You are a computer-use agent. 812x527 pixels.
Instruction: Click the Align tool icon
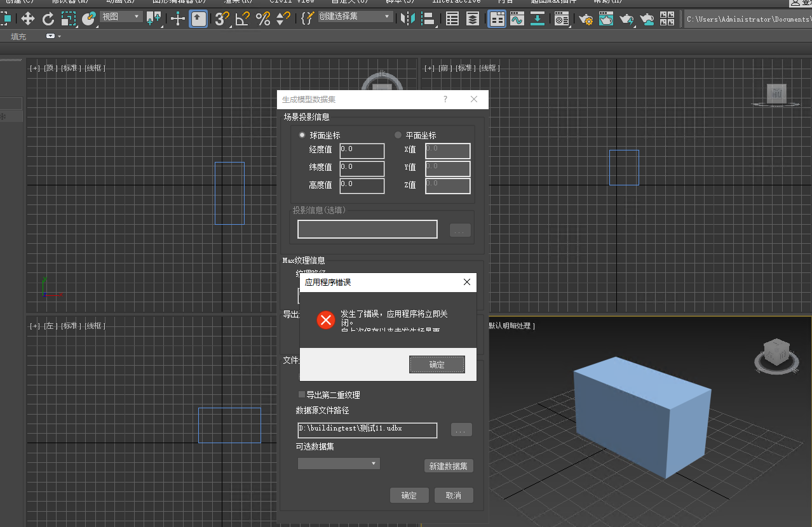429,18
